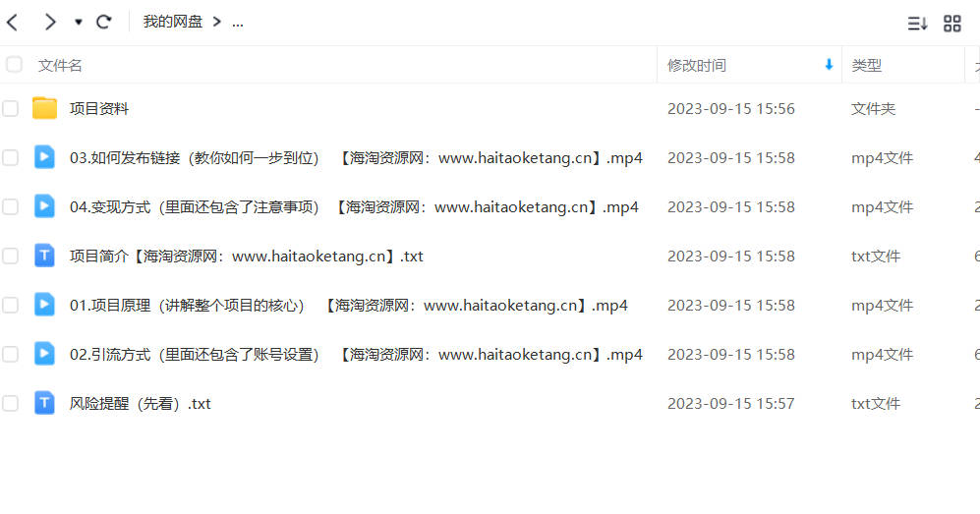Viewport: 980px width, 514px height.
Task: Click text file icon of 风险提醒
Action: pos(44,403)
